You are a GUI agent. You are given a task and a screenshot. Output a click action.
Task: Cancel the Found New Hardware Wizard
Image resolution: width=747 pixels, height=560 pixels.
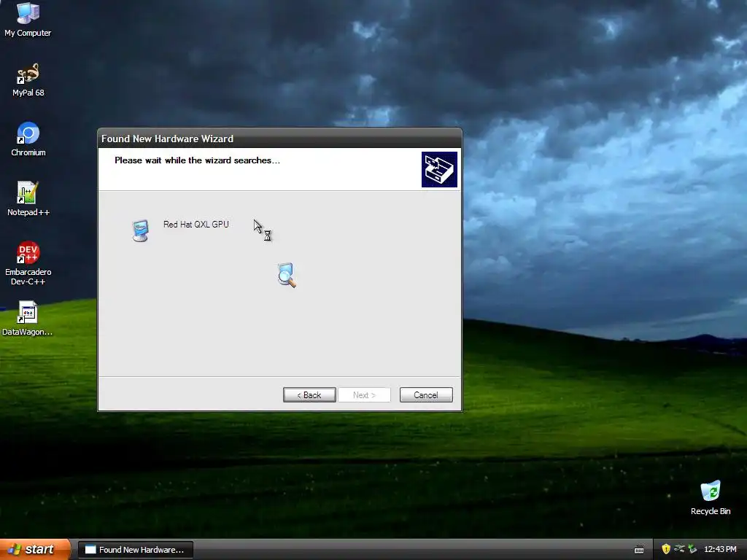[x=426, y=394]
